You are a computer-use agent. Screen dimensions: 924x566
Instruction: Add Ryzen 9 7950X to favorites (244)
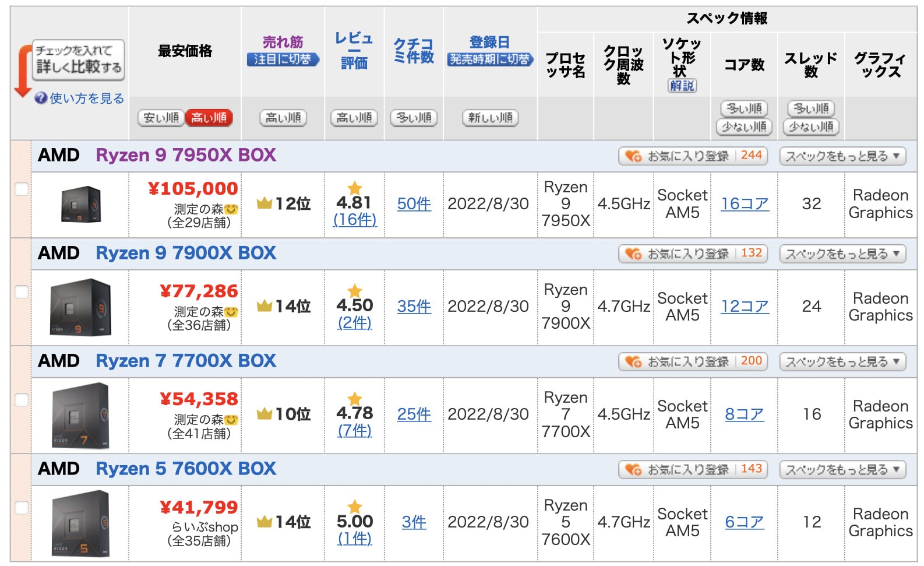click(693, 156)
